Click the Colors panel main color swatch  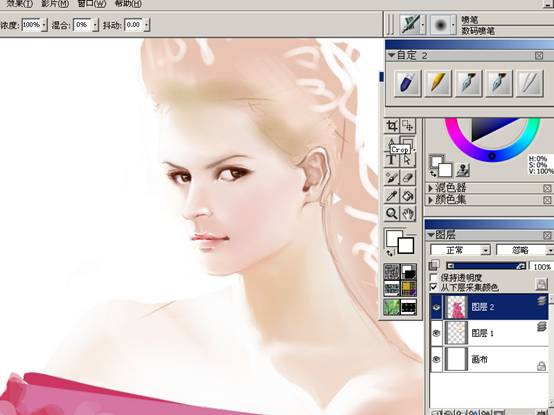coord(435,161)
